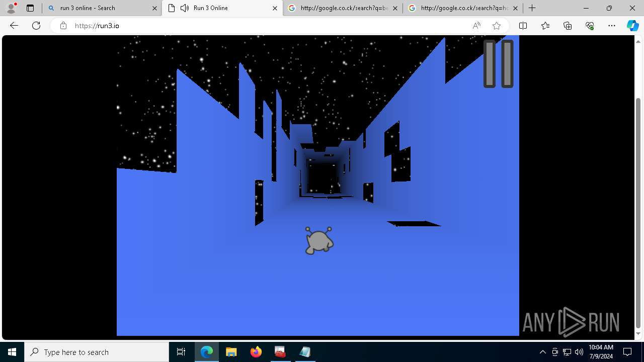Click the taskbar search box
The image size is (644, 362).
tap(97, 352)
